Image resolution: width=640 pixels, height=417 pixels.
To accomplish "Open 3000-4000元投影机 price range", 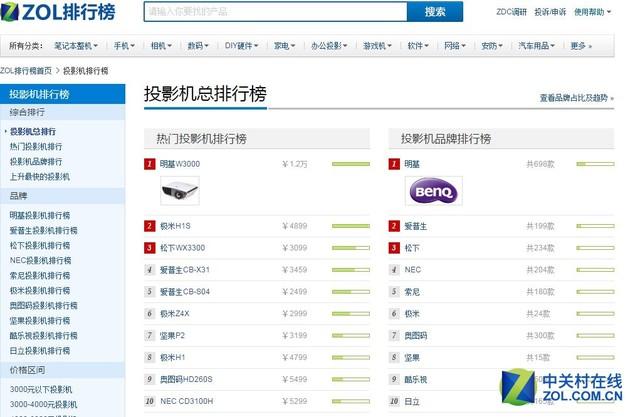I will pyautogui.click(x=43, y=404).
